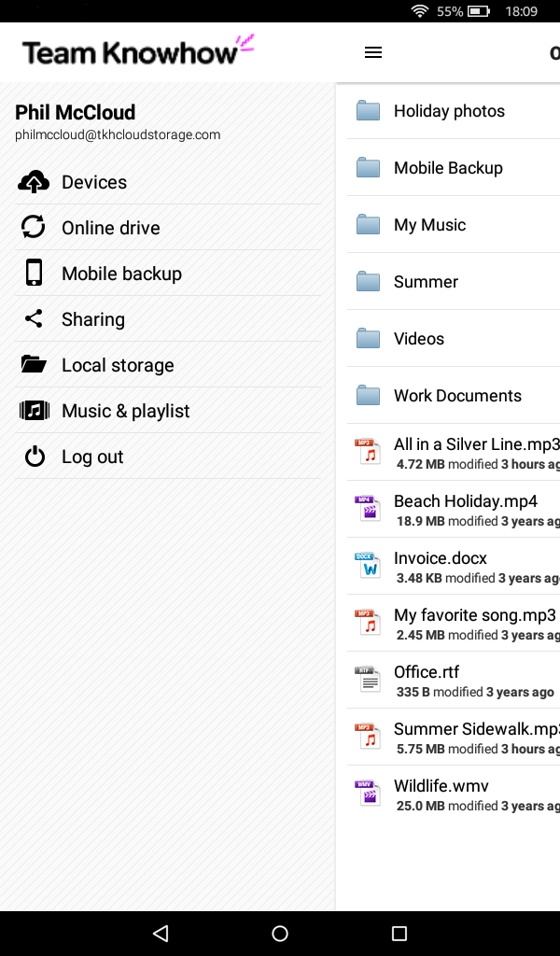Tap MP3 icon for Summer Sidewalk
The width and height of the screenshot is (560, 956).
point(368,736)
